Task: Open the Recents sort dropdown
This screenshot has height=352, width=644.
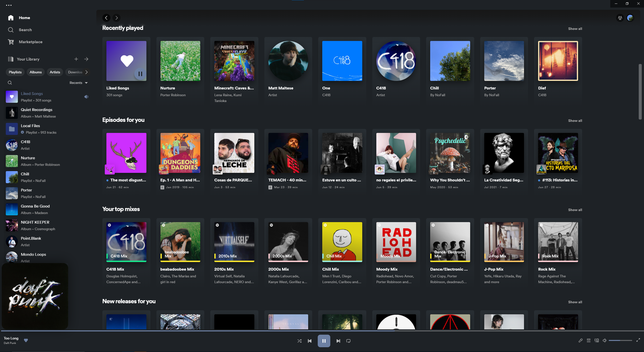Action: point(78,83)
